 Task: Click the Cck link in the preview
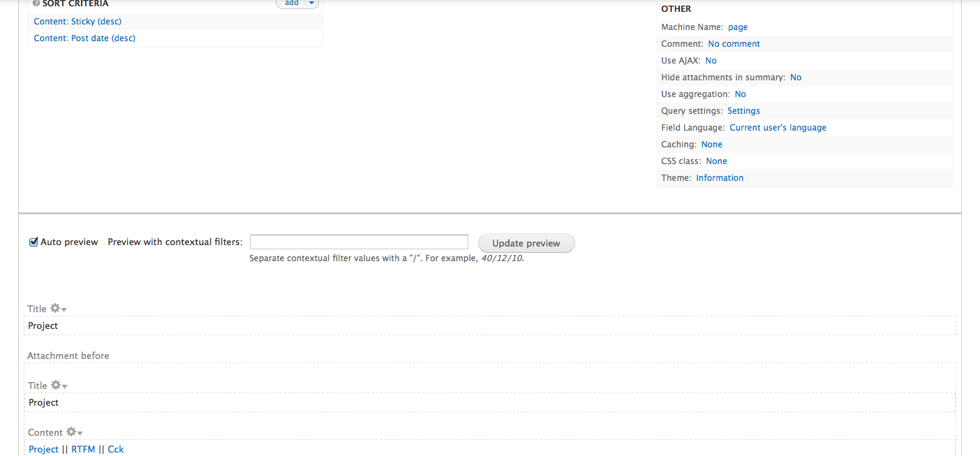click(x=115, y=449)
